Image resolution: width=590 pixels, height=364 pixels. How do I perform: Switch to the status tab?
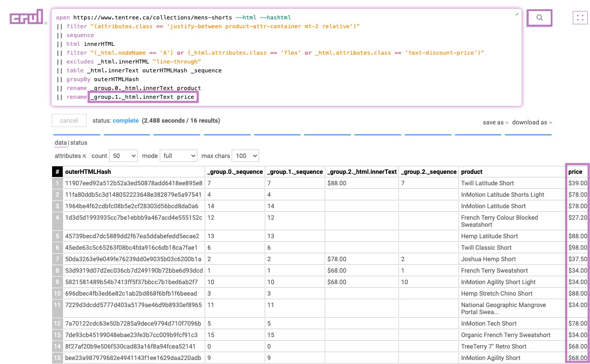pos(79,143)
